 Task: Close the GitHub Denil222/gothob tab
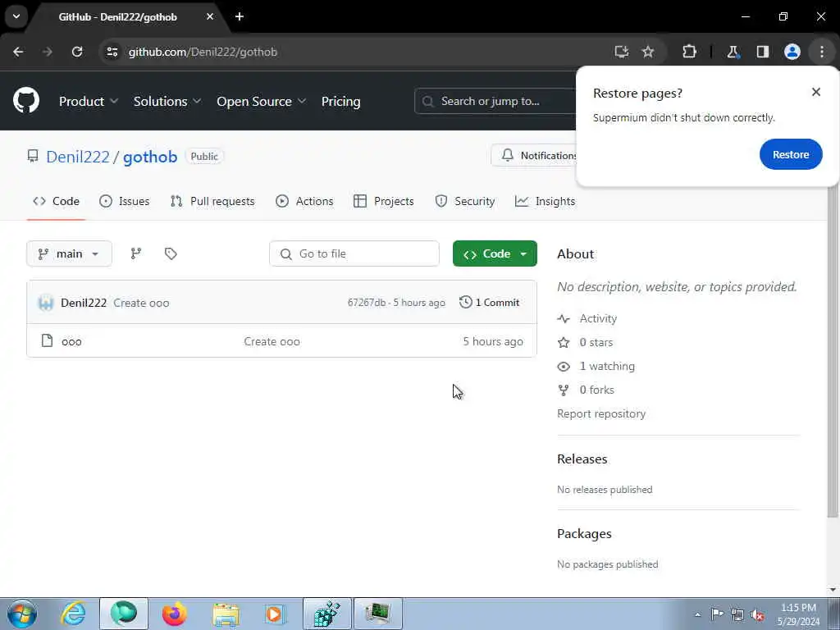[x=210, y=16]
